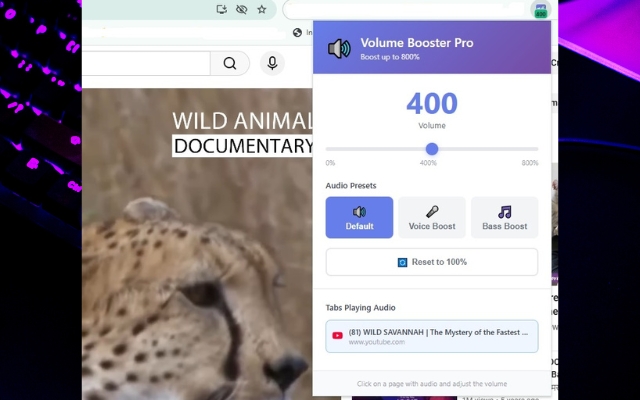
Task: Click the 400% label under the slider
Action: point(428,163)
